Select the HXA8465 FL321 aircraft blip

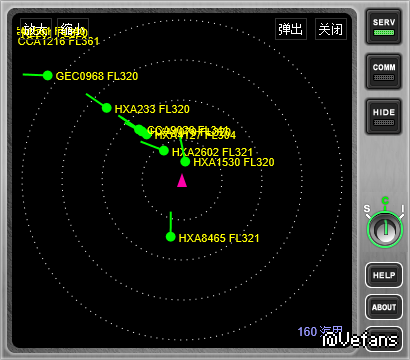pyautogui.click(x=171, y=237)
